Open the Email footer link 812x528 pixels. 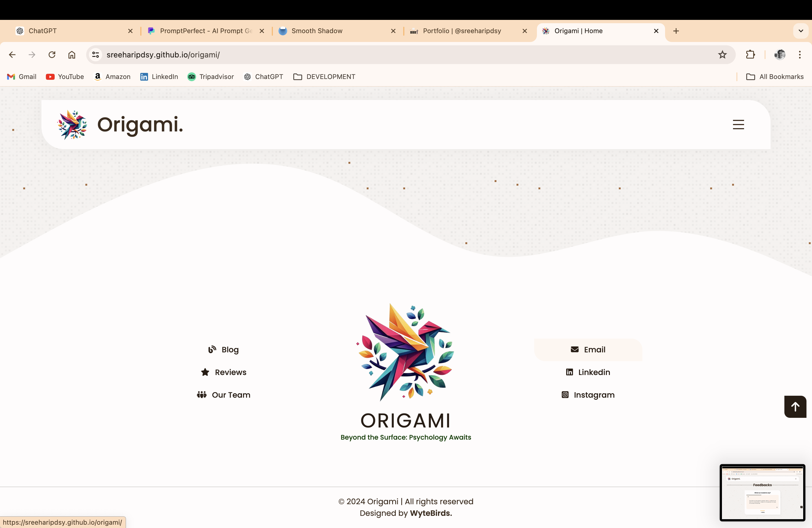pos(588,350)
